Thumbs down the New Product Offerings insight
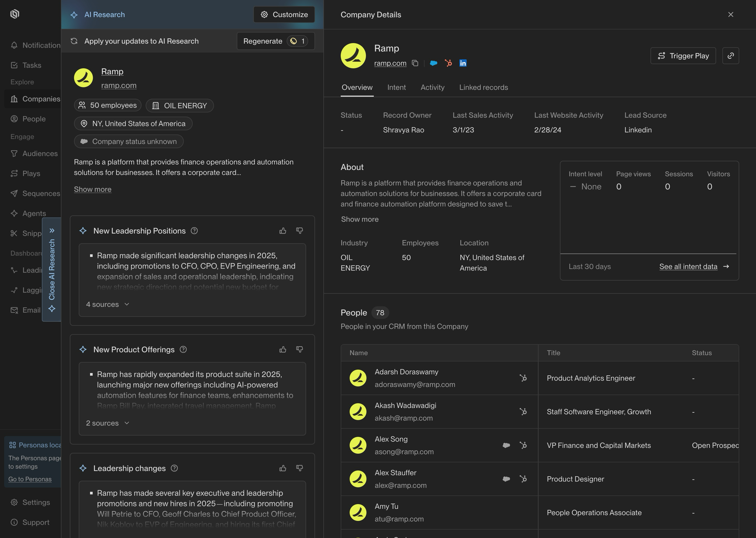This screenshot has width=756, height=538. pos(300,349)
